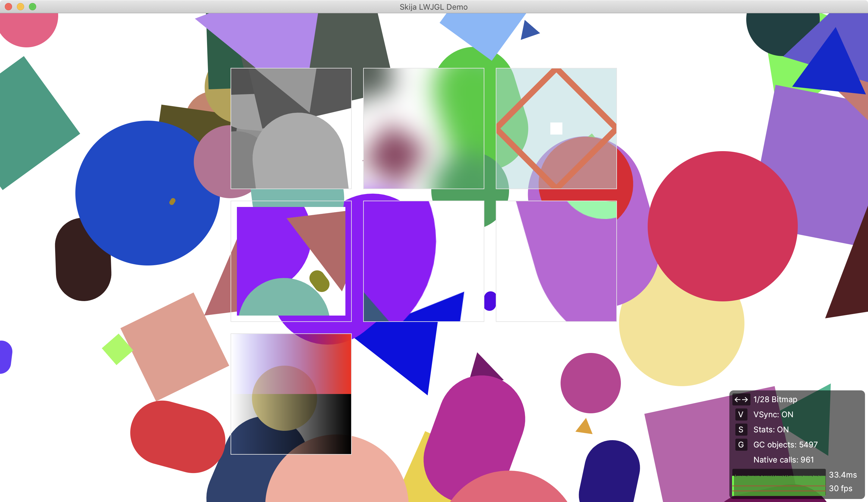The height and width of the screenshot is (502, 868).
Task: Click the GC objects: 5497 label
Action: tap(785, 444)
